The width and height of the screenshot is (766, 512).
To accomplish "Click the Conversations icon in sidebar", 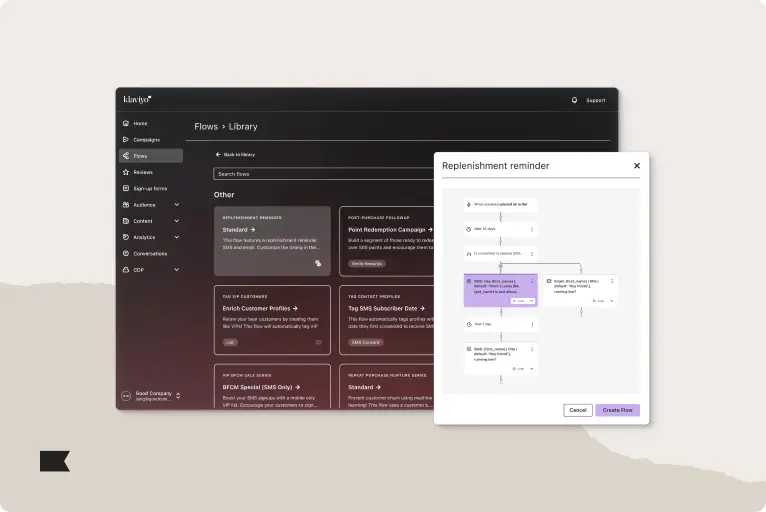I will (x=126, y=253).
